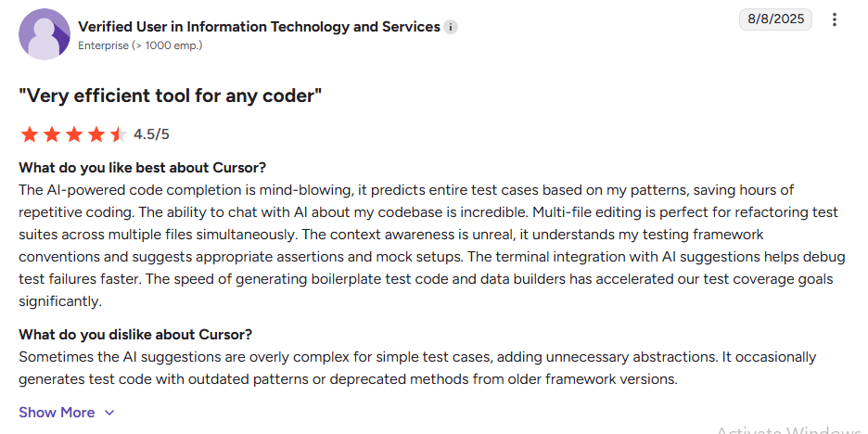Click the reviewer's avatar icon
Screen dimensions: 868x434
pyautogui.click(x=44, y=34)
